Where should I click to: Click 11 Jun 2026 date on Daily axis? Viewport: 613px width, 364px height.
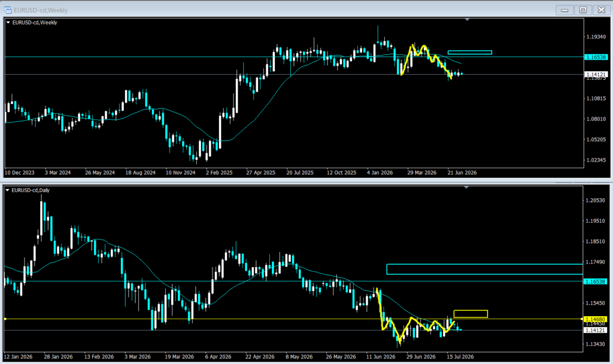(381, 357)
